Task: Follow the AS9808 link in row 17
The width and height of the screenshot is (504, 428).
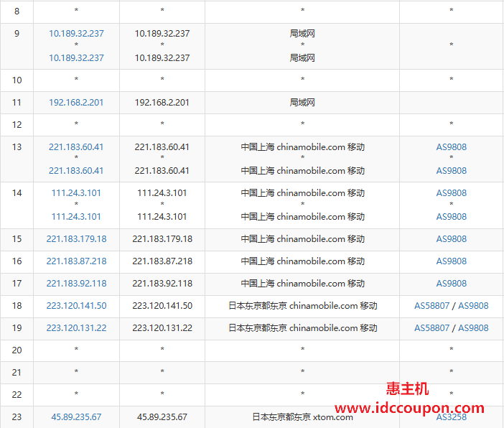Action: tap(452, 283)
